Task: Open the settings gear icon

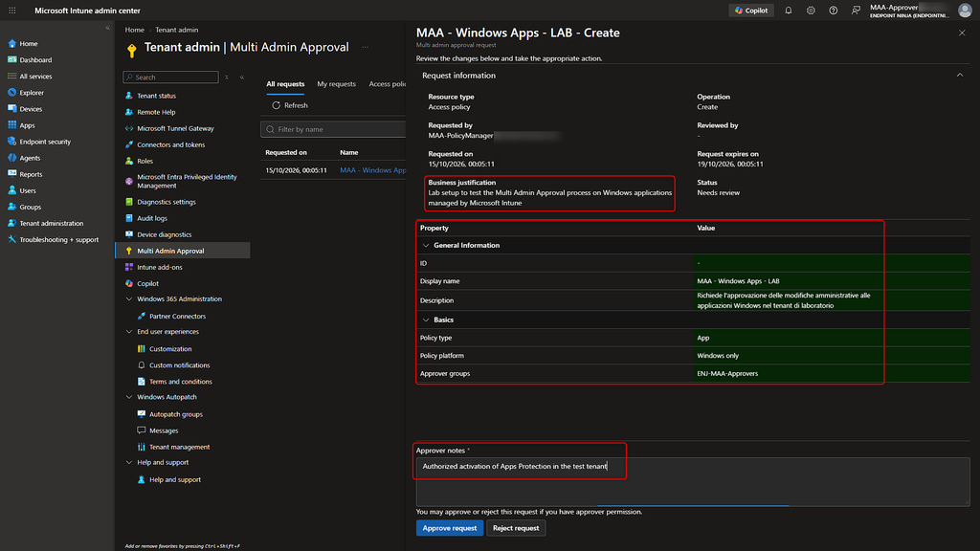Action: 811,11
